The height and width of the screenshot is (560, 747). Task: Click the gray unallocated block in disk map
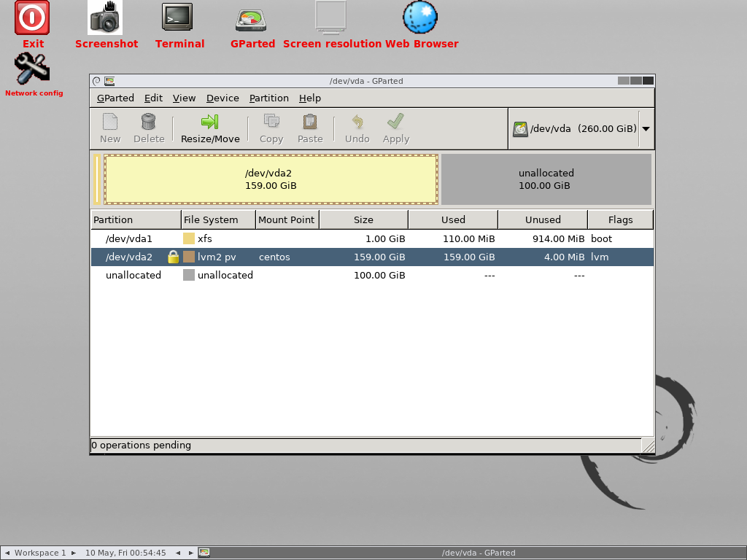(x=546, y=179)
